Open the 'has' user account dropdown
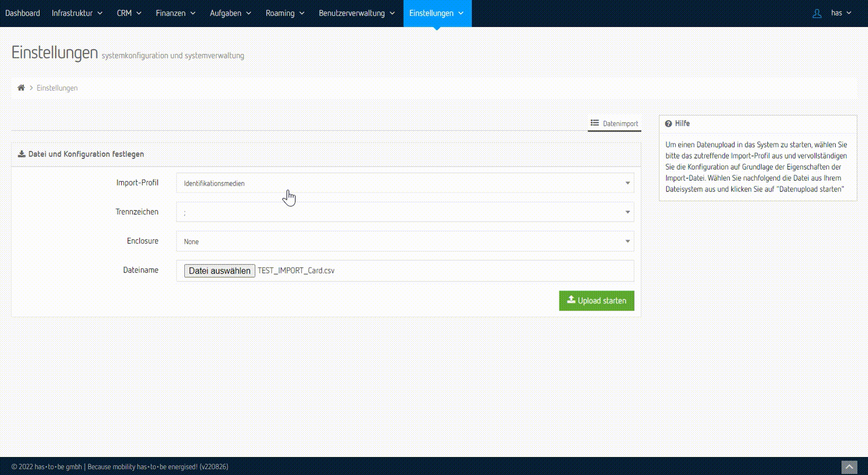Screen dimensions: 868x475 (x=842, y=13)
